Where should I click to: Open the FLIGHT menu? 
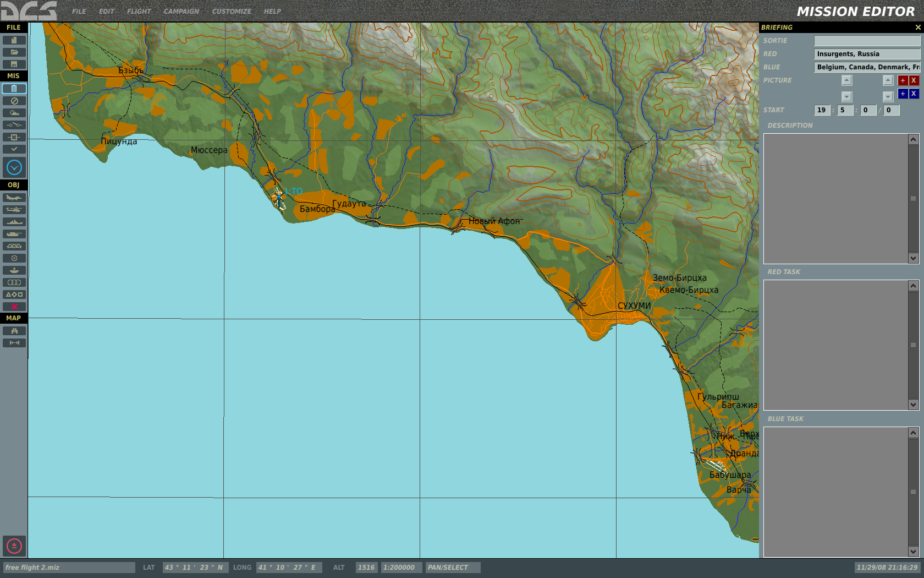click(139, 12)
